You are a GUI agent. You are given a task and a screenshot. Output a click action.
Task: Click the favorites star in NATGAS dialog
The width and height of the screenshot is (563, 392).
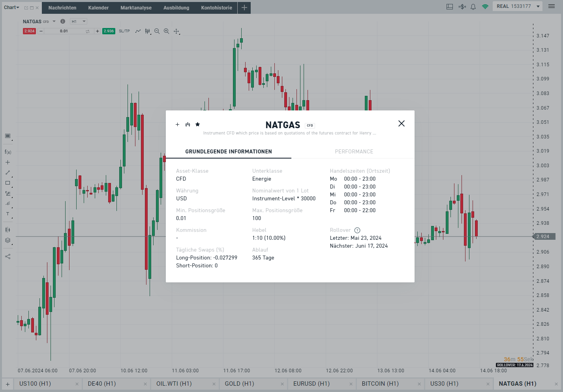click(197, 124)
